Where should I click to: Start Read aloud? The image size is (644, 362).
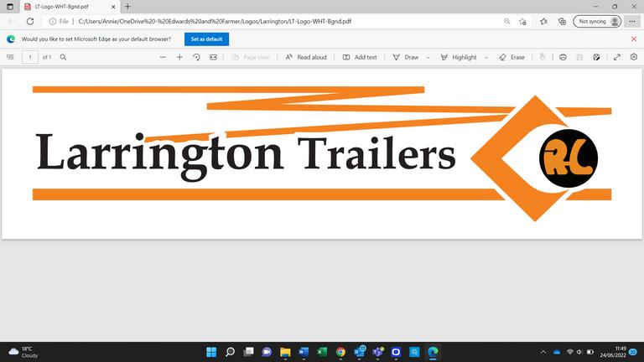coord(306,57)
